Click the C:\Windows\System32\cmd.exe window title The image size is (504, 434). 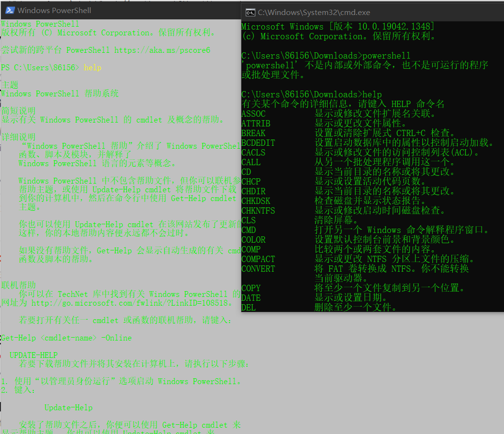314,13
